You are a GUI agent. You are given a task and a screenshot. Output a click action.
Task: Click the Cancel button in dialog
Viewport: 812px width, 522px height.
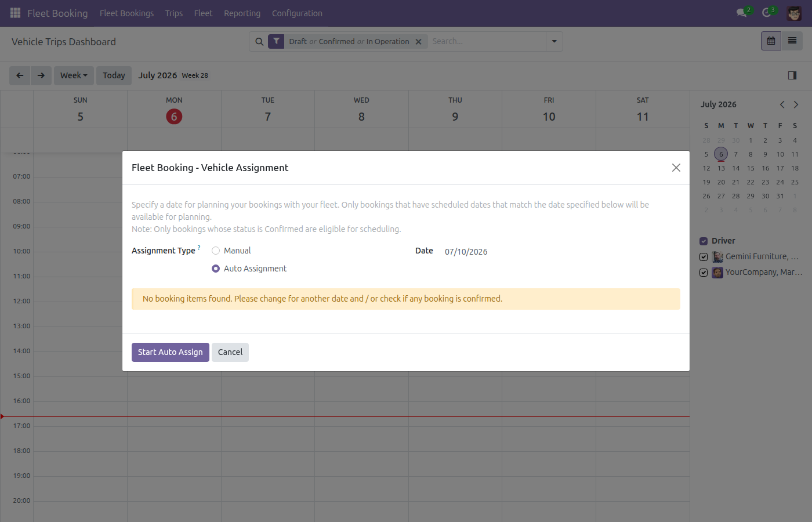click(230, 352)
